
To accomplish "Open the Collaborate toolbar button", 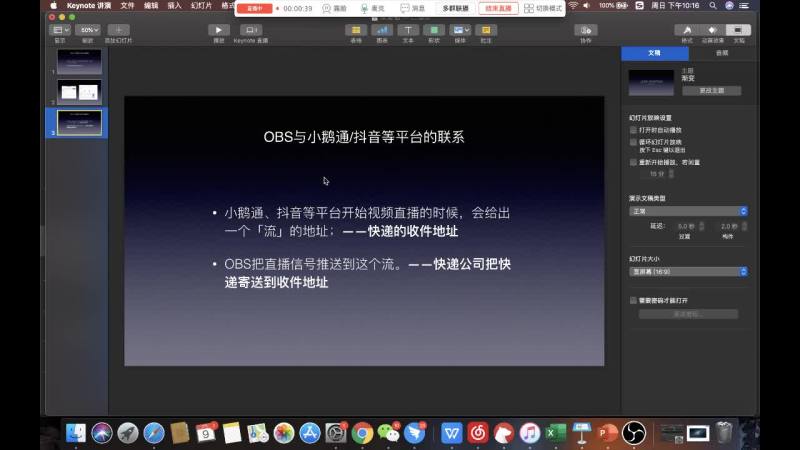I will pos(586,30).
